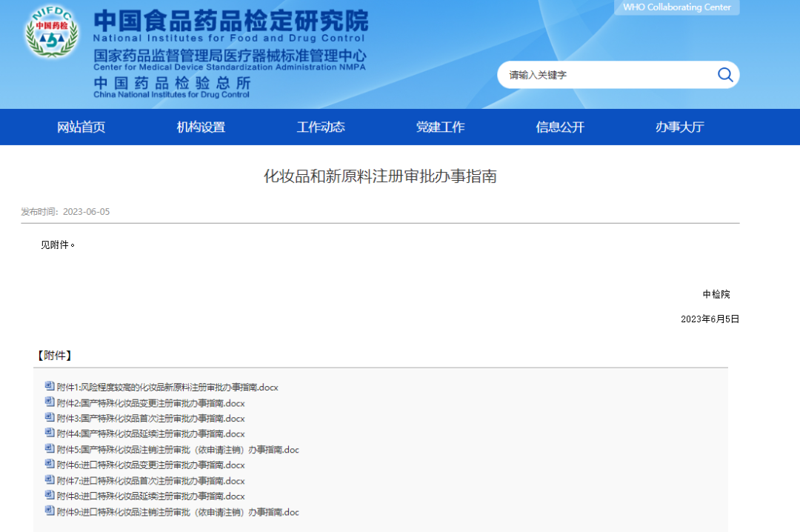The height and width of the screenshot is (532, 800).
Task: Click the page heading 化妆品和新原料注册审批办事指南
Action: 380,176
